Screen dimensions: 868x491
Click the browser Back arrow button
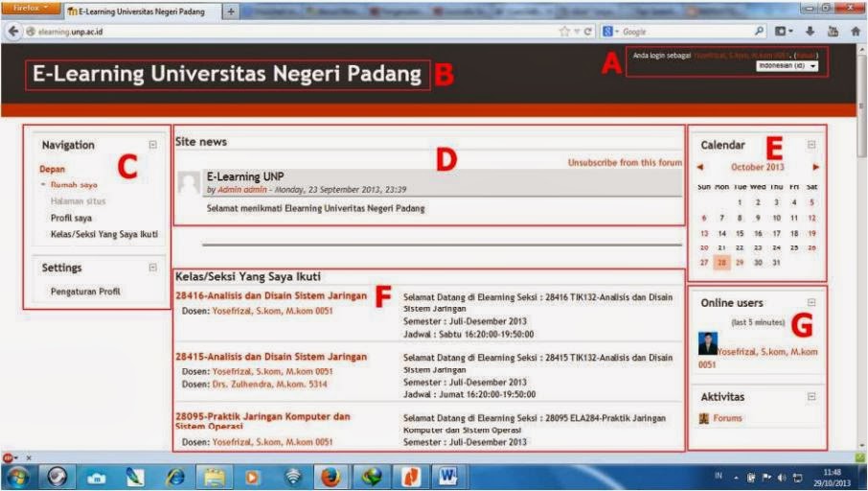(x=13, y=32)
